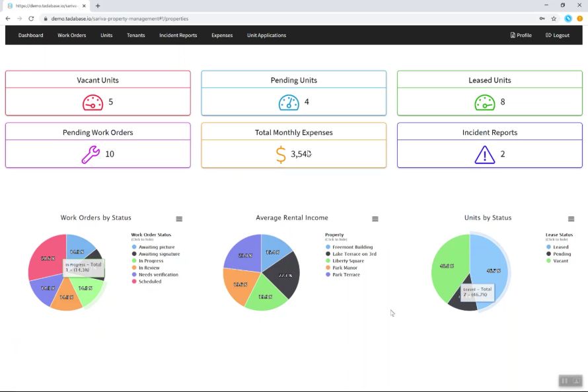Open Incident Reports in navbar
The image size is (588, 392).
[x=178, y=35]
